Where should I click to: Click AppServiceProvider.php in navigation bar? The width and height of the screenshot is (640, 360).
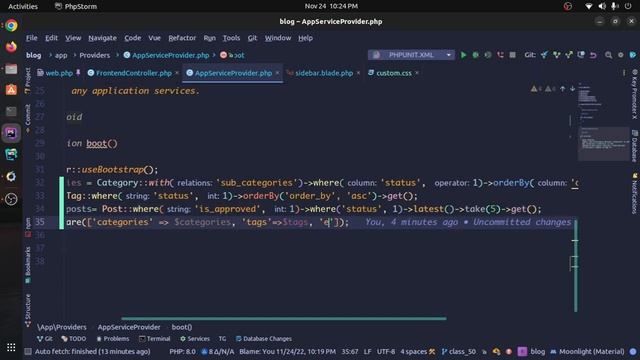pyautogui.click(x=167, y=55)
